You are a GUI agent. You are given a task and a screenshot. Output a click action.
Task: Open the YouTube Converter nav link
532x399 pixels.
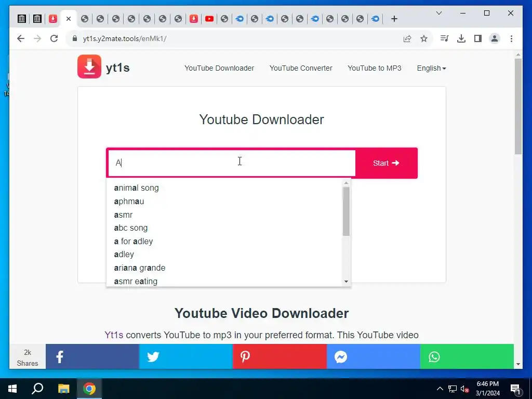301,68
